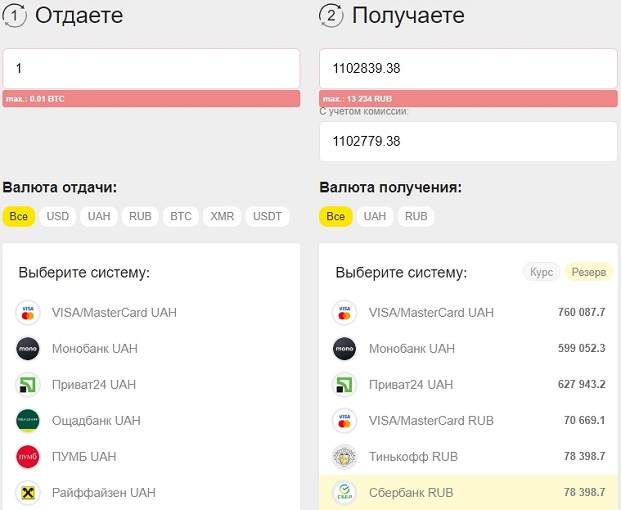Click the Приват24 logo in give list
Screen dimensions: 621x510
[28, 385]
